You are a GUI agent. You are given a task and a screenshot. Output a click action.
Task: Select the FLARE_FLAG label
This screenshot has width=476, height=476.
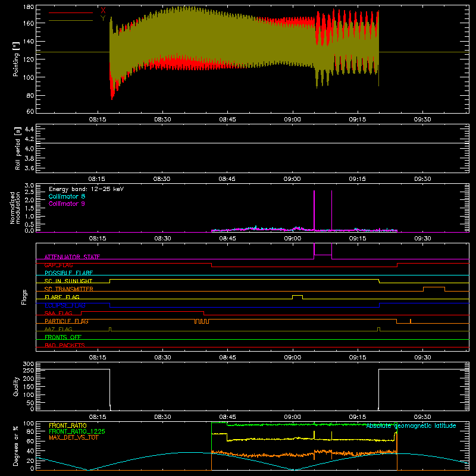[62, 297]
